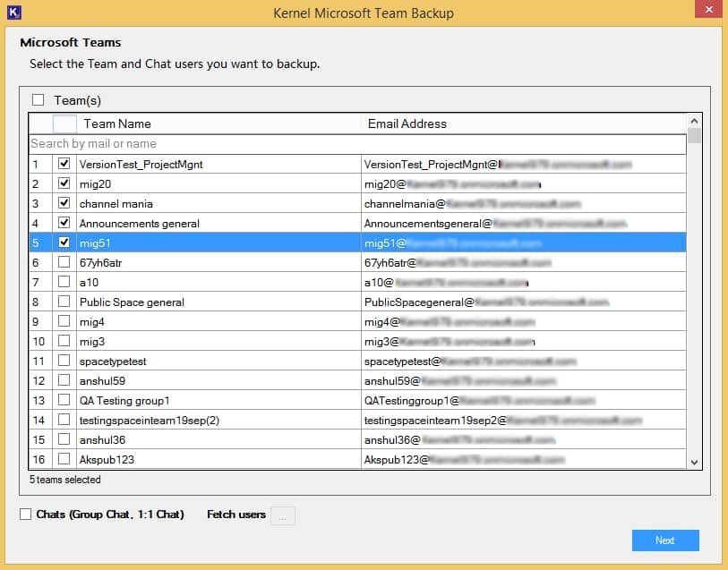This screenshot has width=728, height=570.
Task: Check the anshul36 team checkbox
Action: pos(64,439)
